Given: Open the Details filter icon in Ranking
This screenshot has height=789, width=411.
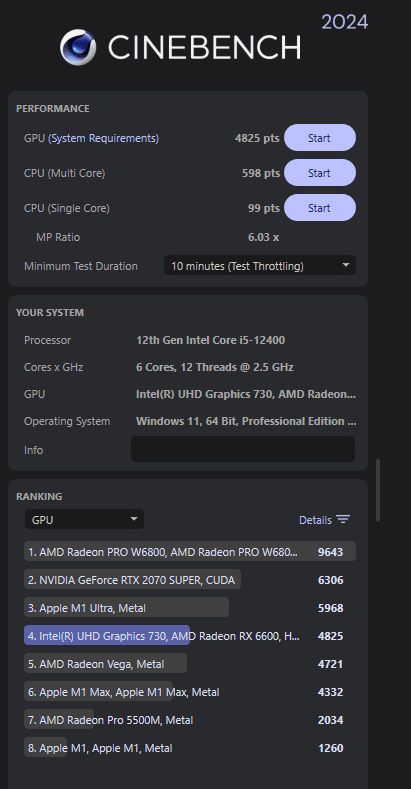Looking at the screenshot, I should (x=343, y=519).
